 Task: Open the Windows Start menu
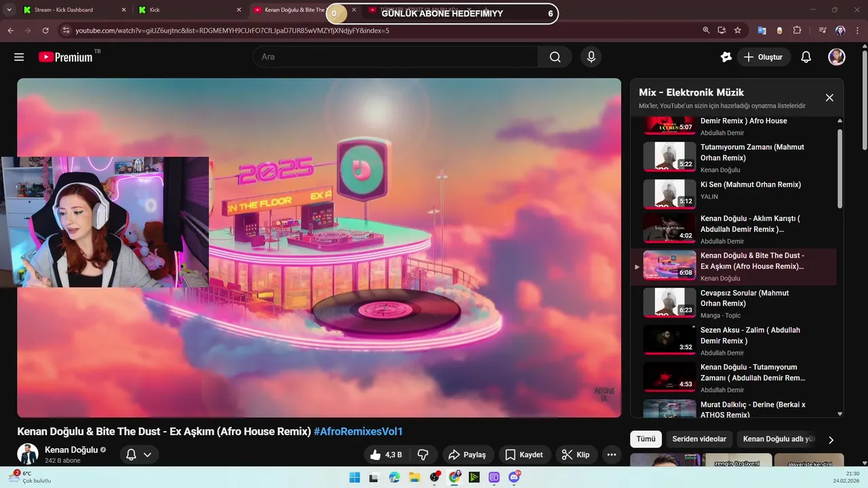click(x=354, y=477)
